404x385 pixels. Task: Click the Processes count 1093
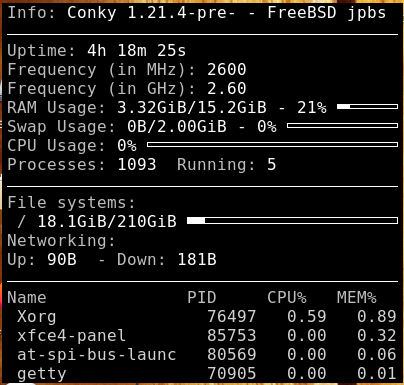click(x=137, y=165)
